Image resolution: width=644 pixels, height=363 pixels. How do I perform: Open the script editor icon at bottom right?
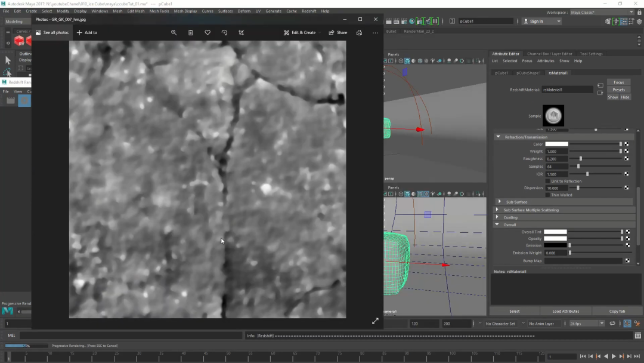pos(638,336)
